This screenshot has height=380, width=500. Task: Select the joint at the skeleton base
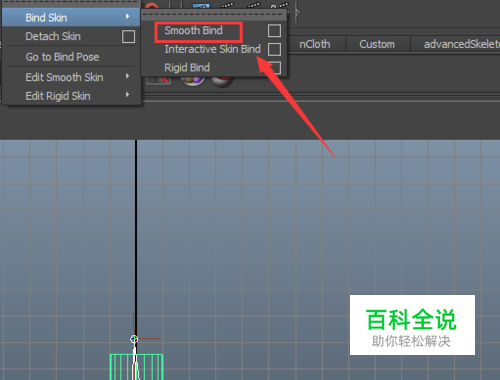[x=134, y=339]
